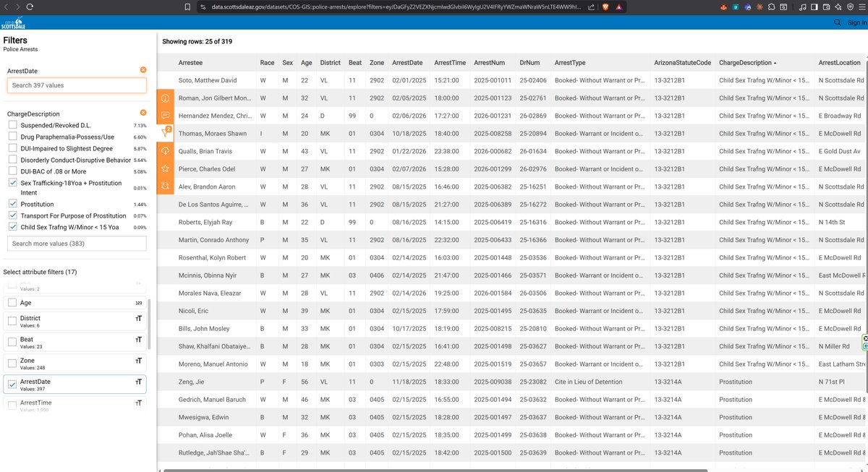Screen dimensions: 868x472
Task: Check the Suspended/Revoked D.L. filter value
Action: click(x=13, y=125)
